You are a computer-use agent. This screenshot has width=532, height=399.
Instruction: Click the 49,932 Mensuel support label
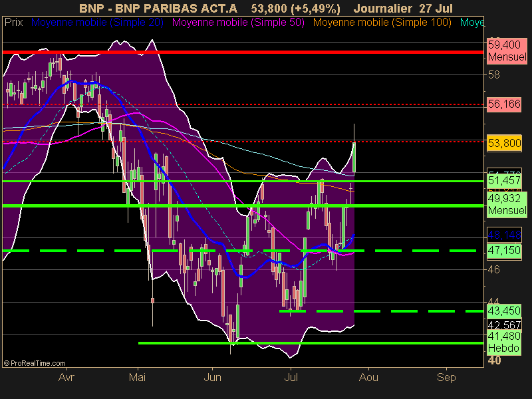point(507,204)
